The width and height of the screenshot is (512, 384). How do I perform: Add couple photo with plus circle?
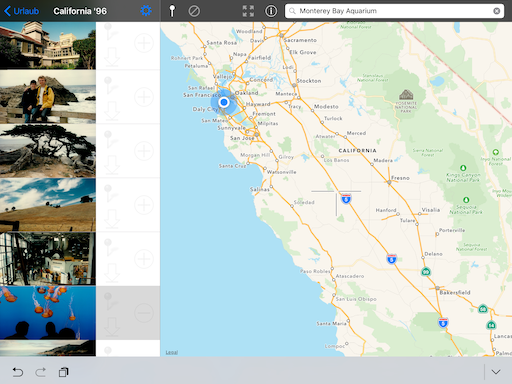point(144,97)
